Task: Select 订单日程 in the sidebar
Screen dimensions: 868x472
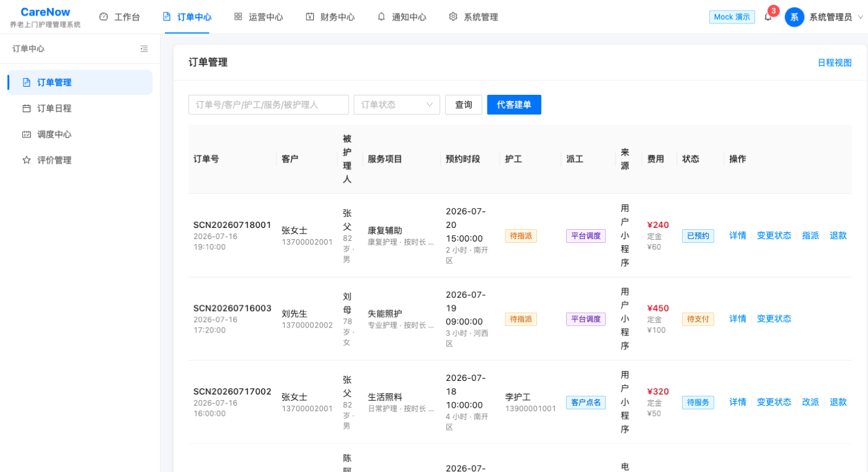Action: [x=80, y=108]
